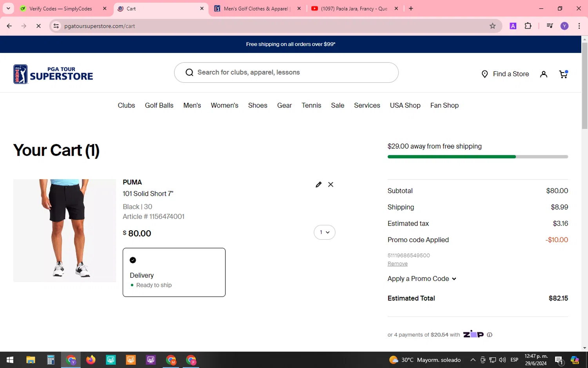Image resolution: width=588 pixels, height=368 pixels.
Task: Open the PUMA shorts product image
Action: tap(65, 230)
